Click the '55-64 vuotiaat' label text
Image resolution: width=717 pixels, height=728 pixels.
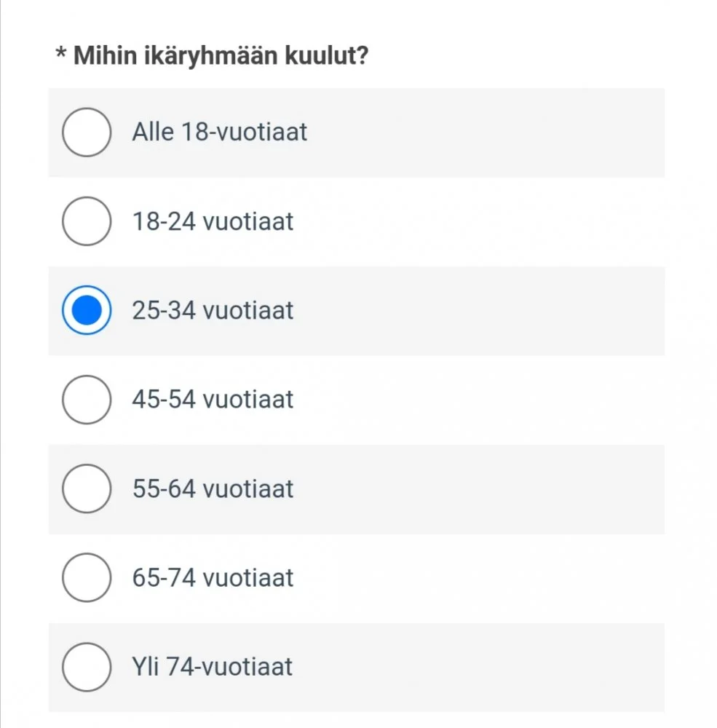tap(213, 488)
